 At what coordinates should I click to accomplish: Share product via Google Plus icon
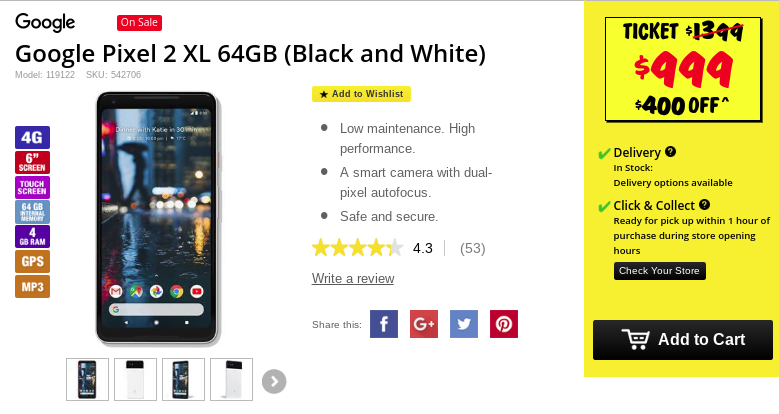(424, 324)
